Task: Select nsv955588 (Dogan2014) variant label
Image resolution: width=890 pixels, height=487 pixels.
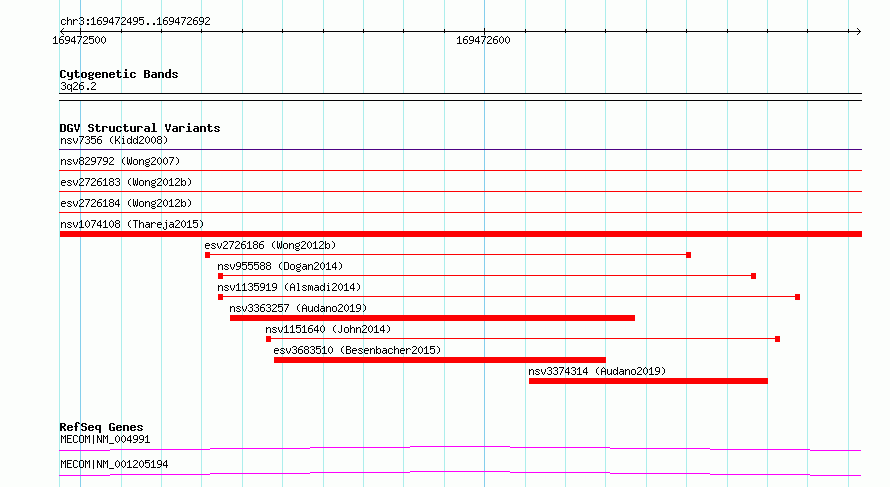Action: tap(280, 266)
